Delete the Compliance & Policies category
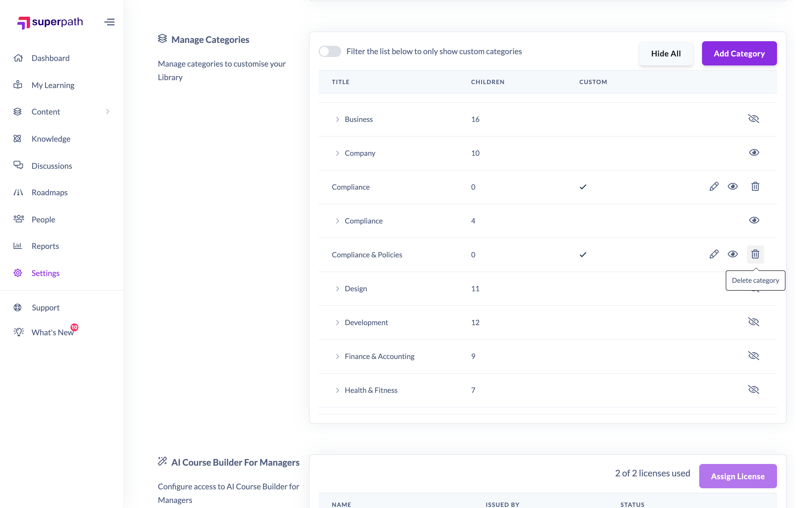812x508 pixels. tap(755, 254)
